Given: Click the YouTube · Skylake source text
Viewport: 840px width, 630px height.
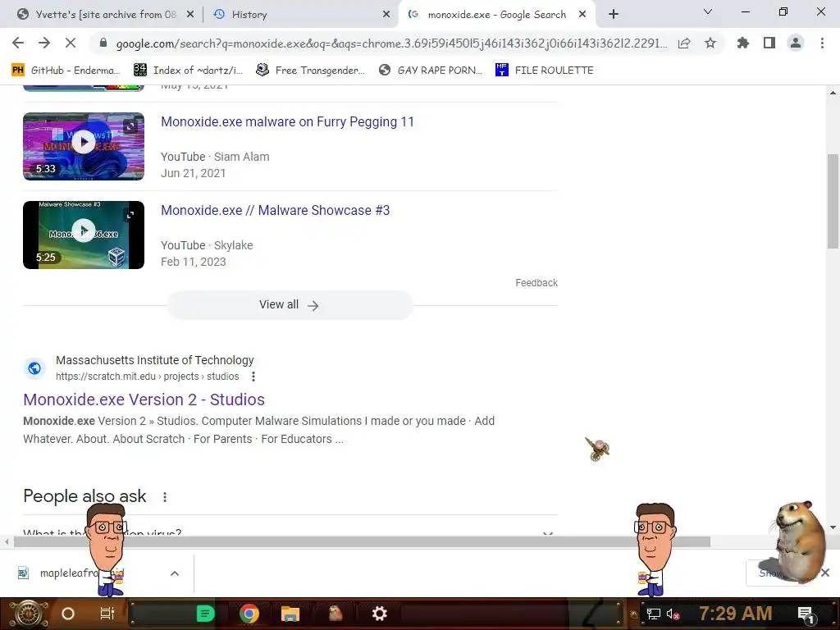Looking at the screenshot, I should pos(207,245).
